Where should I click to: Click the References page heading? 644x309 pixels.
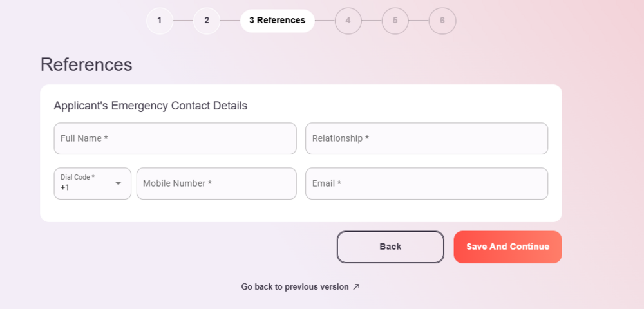tap(86, 64)
